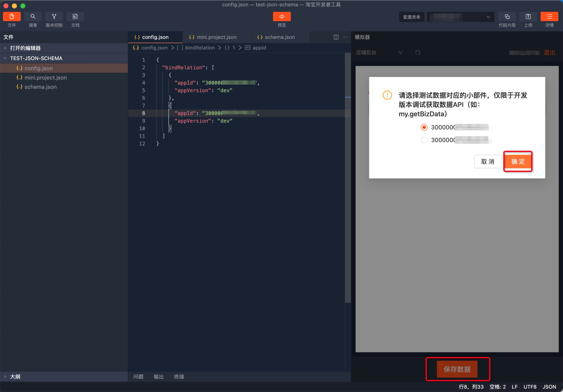Switch to the config.json tab
This screenshot has width=563, height=392.
pos(155,37)
